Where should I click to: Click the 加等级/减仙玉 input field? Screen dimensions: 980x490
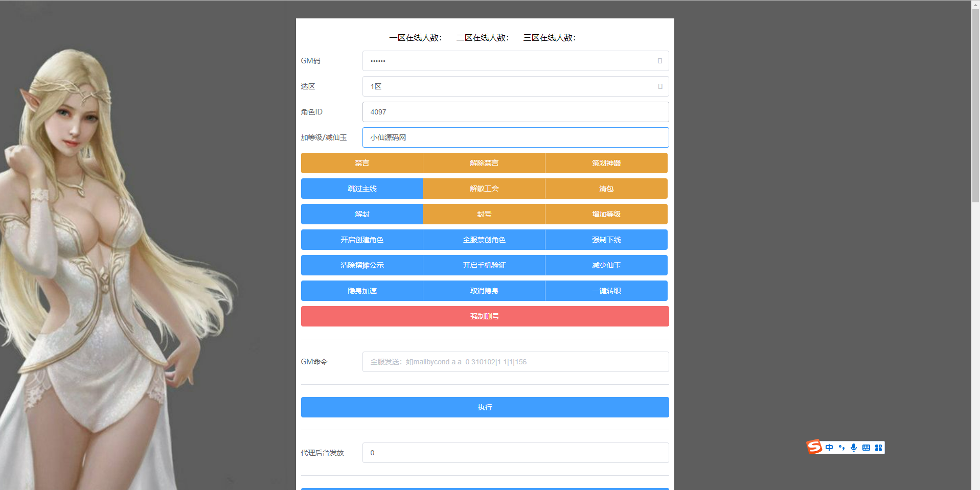point(515,137)
